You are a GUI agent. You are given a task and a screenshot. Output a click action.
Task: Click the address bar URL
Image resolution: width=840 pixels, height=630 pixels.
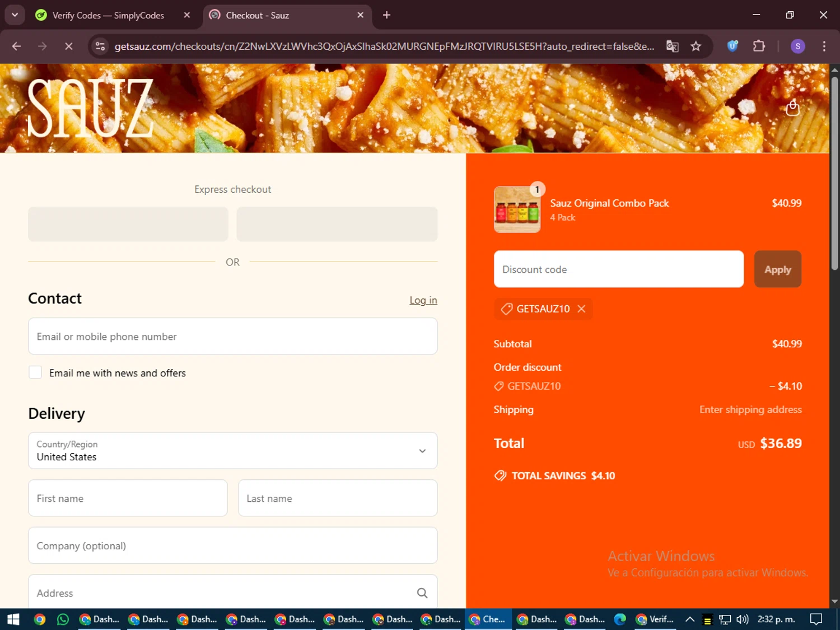click(x=384, y=46)
